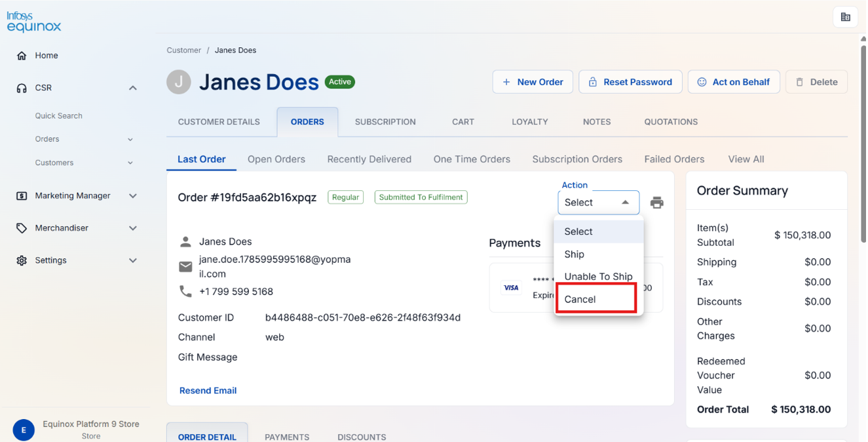Click the Order Total amount $150,318.00
The width and height of the screenshot is (868, 442).
[801, 410]
